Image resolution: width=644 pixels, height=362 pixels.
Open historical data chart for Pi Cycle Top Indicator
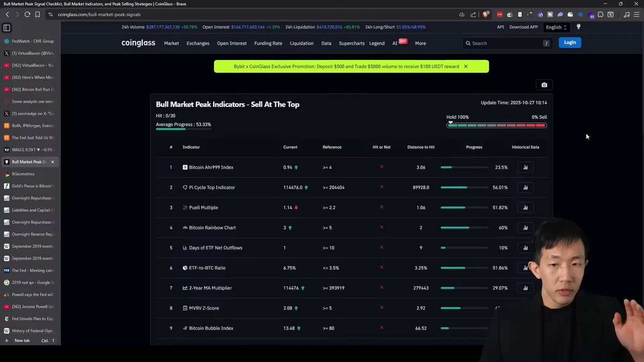pos(525,187)
